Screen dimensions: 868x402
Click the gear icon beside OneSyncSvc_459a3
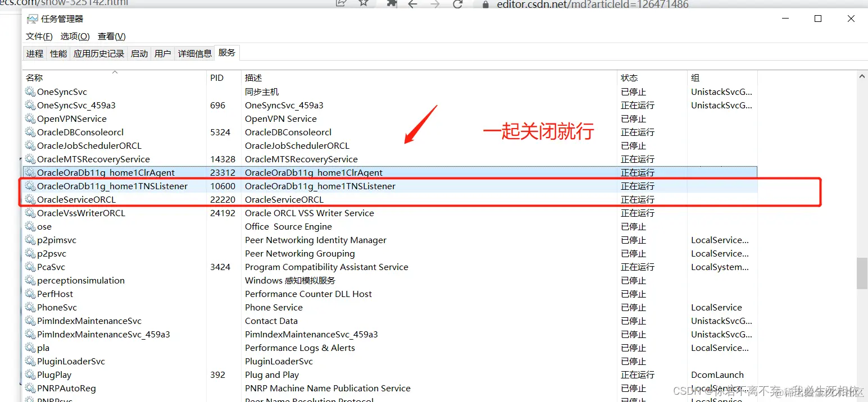30,105
